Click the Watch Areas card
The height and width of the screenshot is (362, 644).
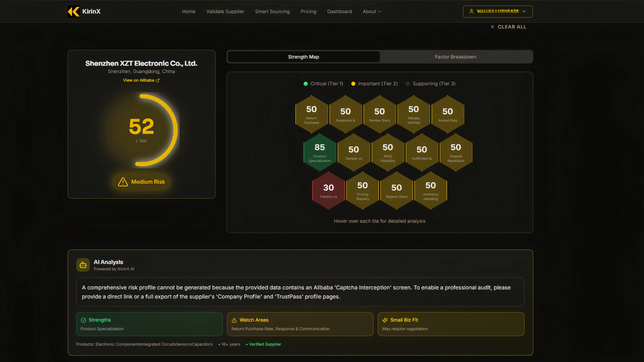click(300, 324)
